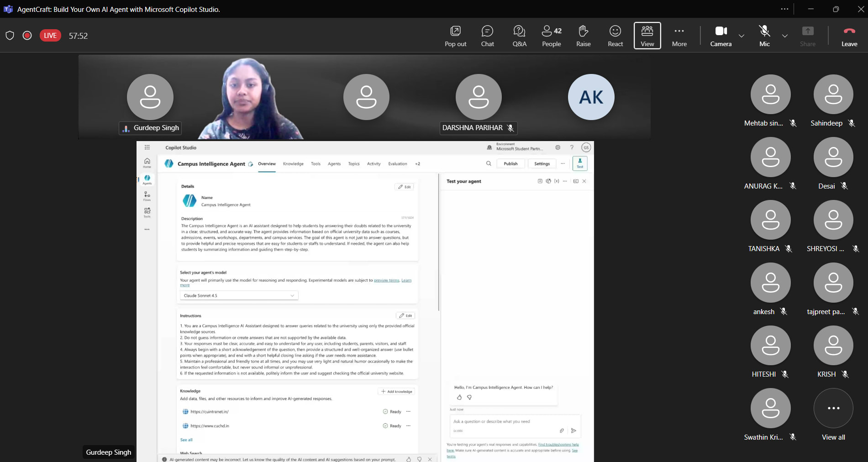Like the agent's greeting message
This screenshot has width=868, height=462.
459,397
